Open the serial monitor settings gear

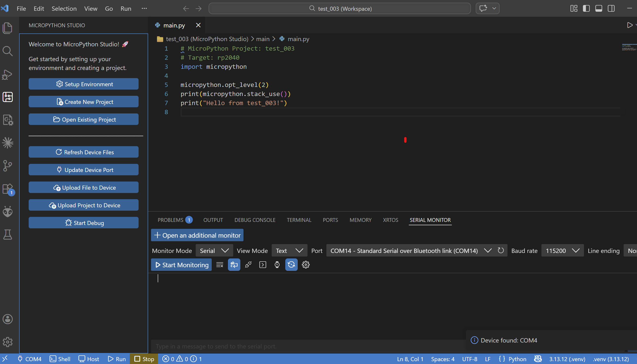tap(306, 265)
